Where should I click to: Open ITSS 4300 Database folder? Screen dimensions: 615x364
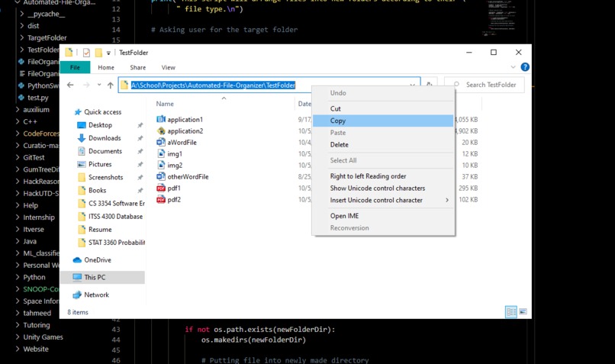point(110,217)
